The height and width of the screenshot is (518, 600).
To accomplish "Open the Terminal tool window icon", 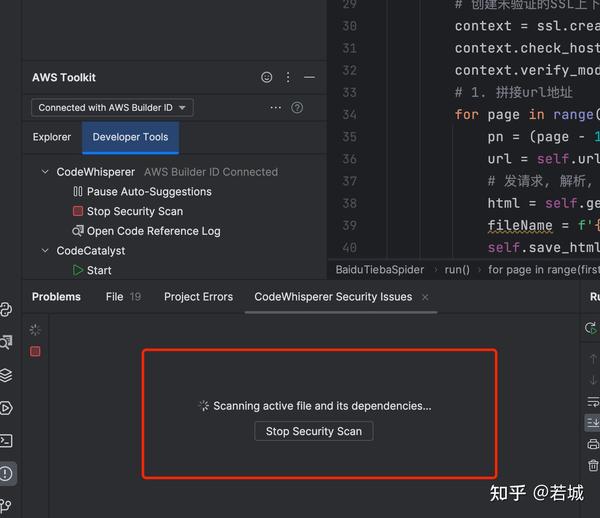I will 6,441.
